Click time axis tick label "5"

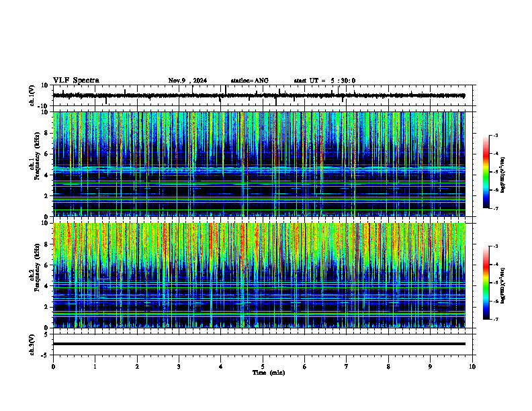[263, 367]
